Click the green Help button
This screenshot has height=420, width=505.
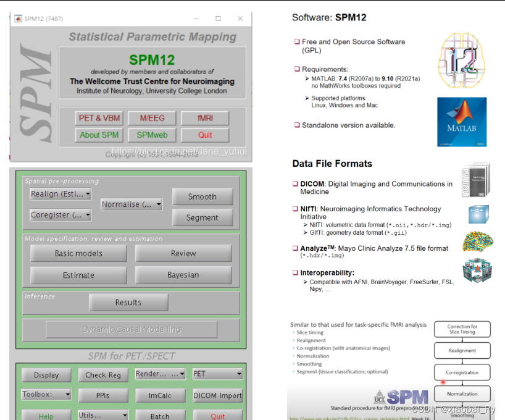(46, 416)
